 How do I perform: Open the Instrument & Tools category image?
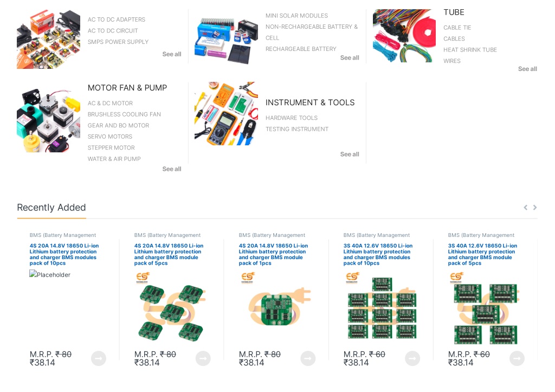pyautogui.click(x=226, y=114)
